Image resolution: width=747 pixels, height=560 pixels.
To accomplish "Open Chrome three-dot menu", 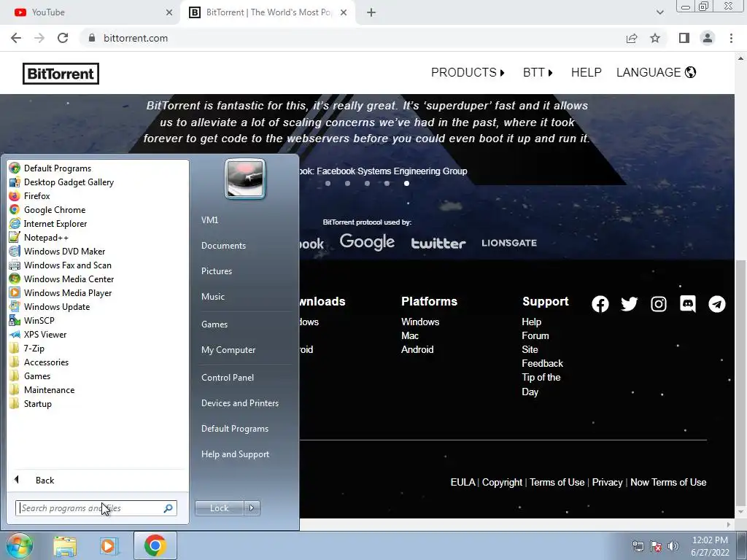I will pyautogui.click(x=731, y=38).
